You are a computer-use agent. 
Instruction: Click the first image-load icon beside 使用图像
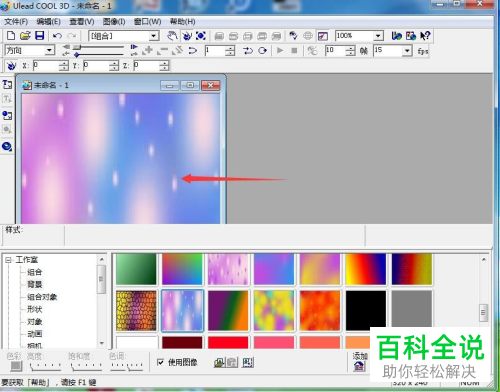219,362
